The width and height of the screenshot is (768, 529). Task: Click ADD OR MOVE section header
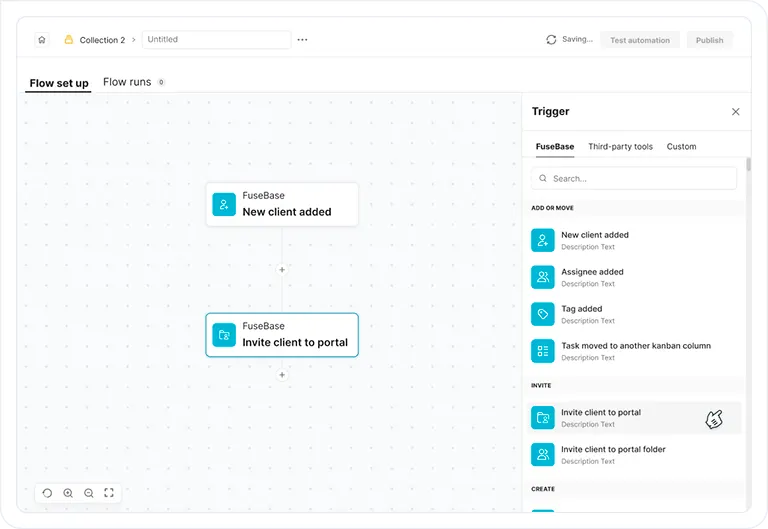coord(552,208)
